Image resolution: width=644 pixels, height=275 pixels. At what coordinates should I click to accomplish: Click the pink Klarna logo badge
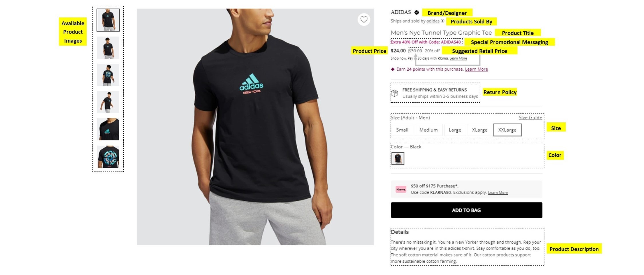(x=401, y=189)
